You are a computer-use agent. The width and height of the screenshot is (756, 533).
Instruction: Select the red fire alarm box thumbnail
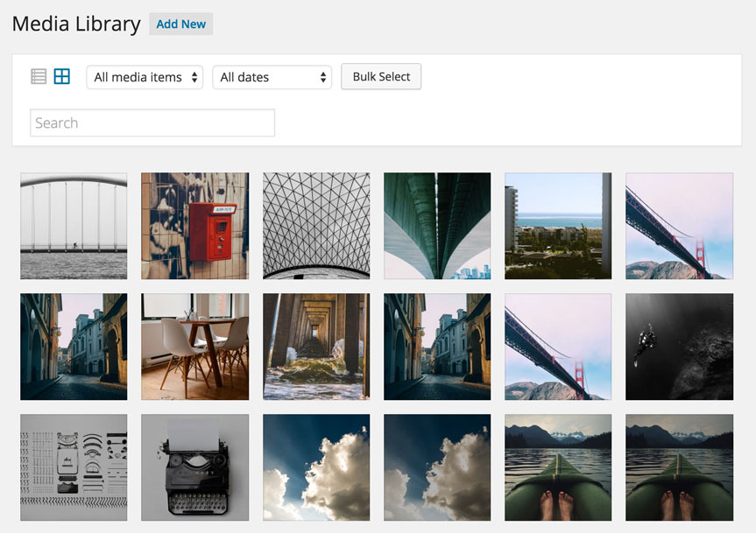click(194, 226)
